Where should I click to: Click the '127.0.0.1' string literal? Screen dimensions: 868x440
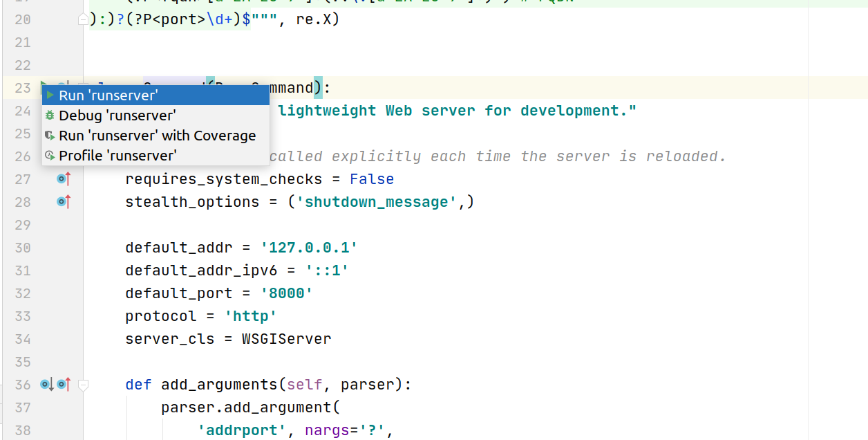309,248
